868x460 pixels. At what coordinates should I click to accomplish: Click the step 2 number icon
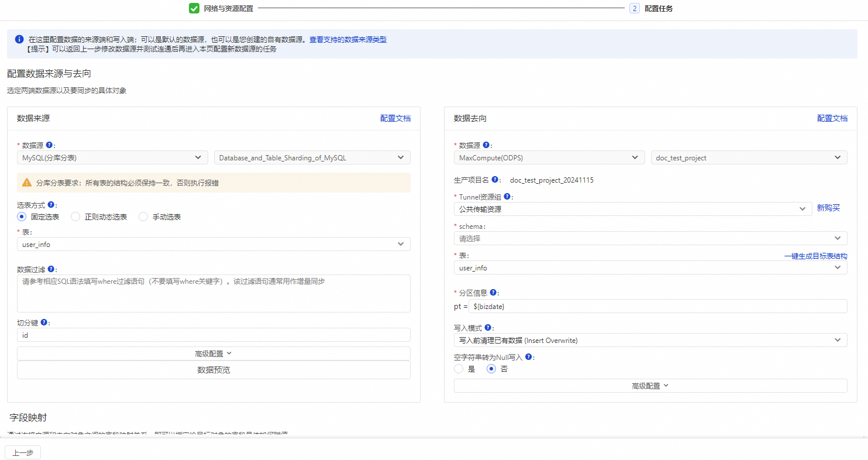(635, 8)
